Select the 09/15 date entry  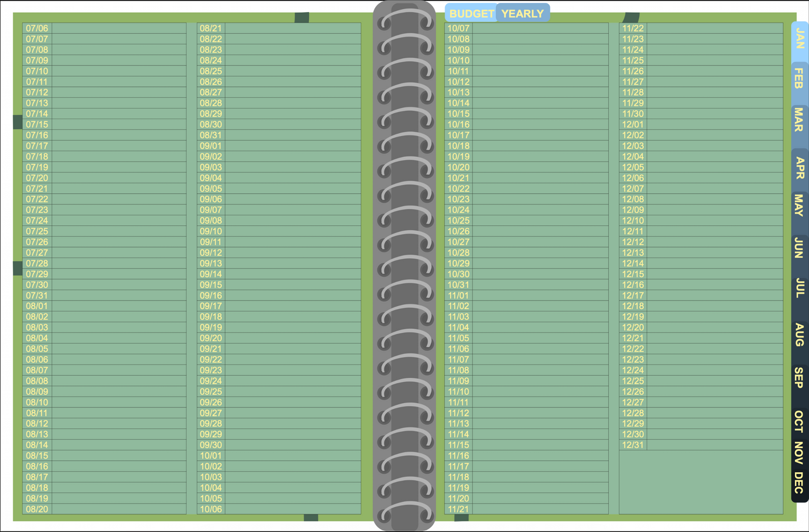(x=211, y=284)
